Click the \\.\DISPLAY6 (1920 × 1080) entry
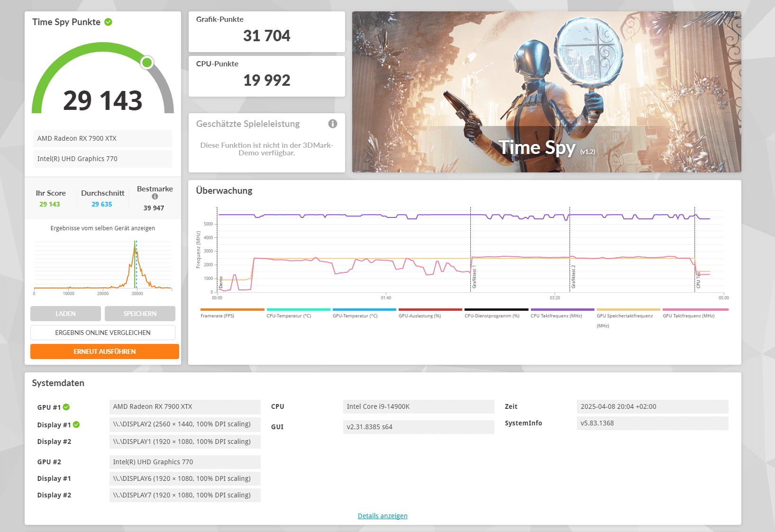 [185, 478]
